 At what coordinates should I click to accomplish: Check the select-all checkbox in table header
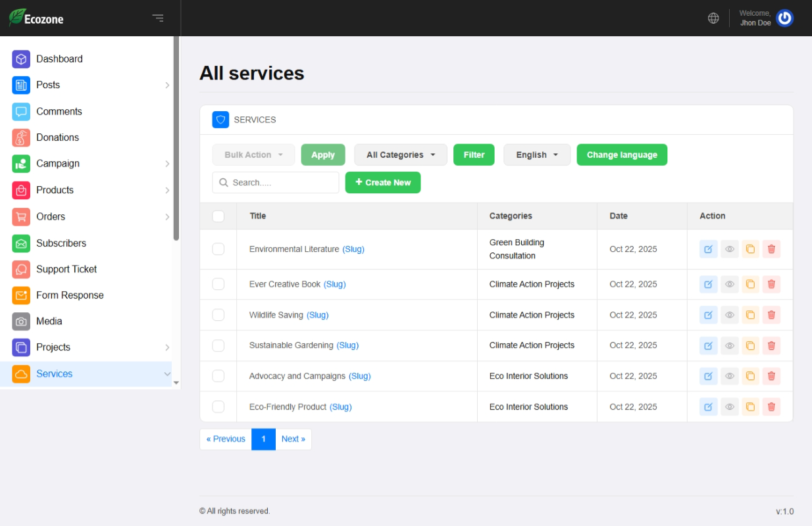[x=218, y=216]
